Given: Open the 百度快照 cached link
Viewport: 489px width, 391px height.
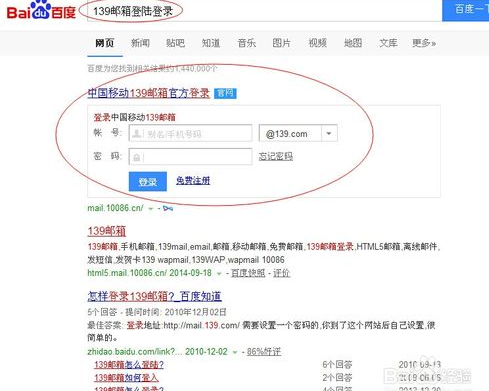Looking at the screenshot, I should point(248,273).
